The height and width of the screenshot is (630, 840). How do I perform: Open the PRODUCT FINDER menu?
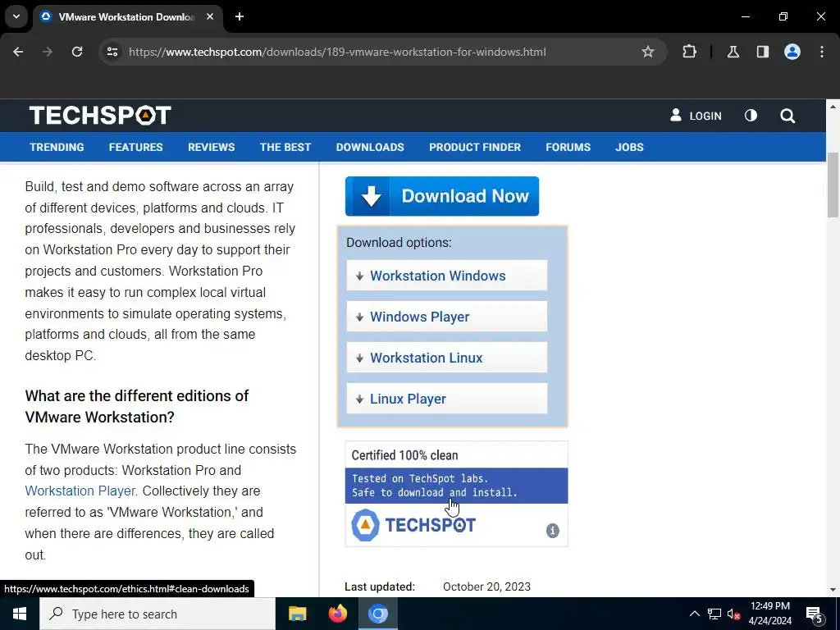pyautogui.click(x=475, y=148)
